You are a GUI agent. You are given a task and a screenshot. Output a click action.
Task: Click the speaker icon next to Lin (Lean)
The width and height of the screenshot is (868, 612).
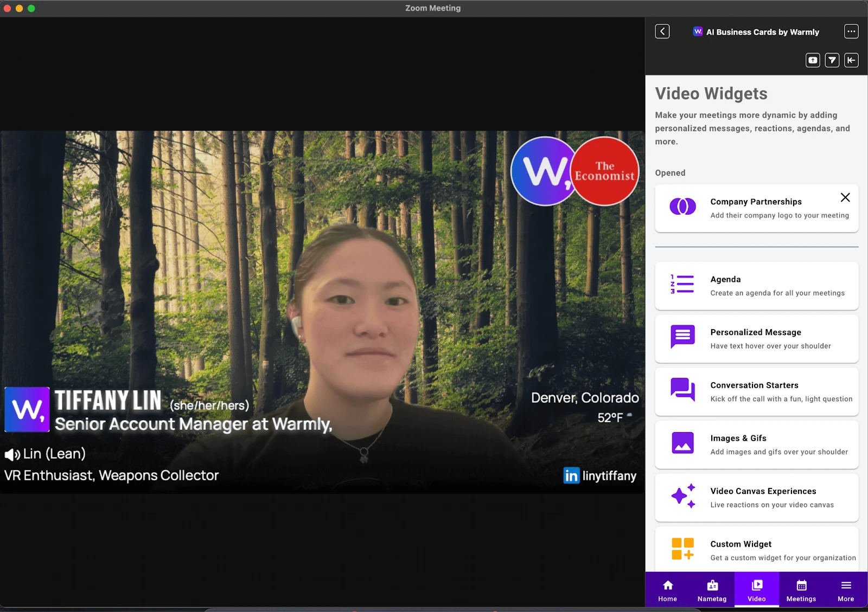(12, 454)
